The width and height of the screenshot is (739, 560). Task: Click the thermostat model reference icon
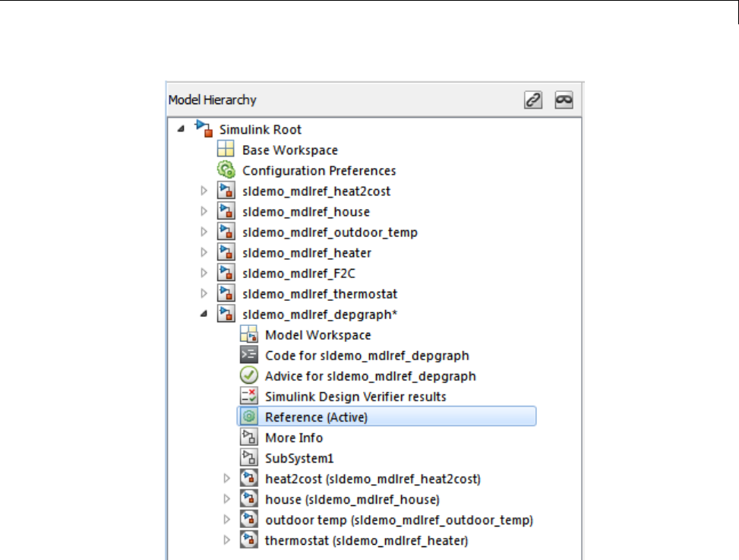(x=249, y=540)
